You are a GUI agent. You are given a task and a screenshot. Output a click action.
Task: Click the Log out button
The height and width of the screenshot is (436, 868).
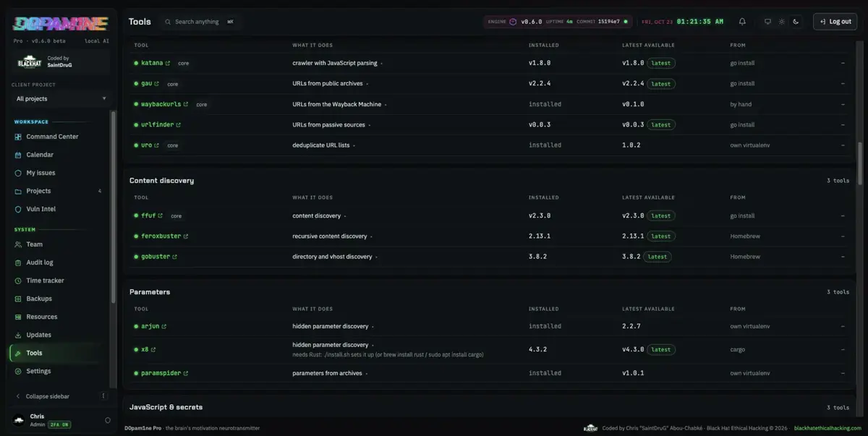click(x=835, y=22)
